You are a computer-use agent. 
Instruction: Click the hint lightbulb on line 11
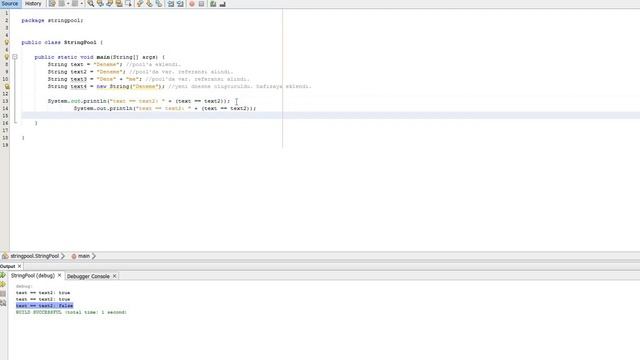pyautogui.click(x=7, y=86)
